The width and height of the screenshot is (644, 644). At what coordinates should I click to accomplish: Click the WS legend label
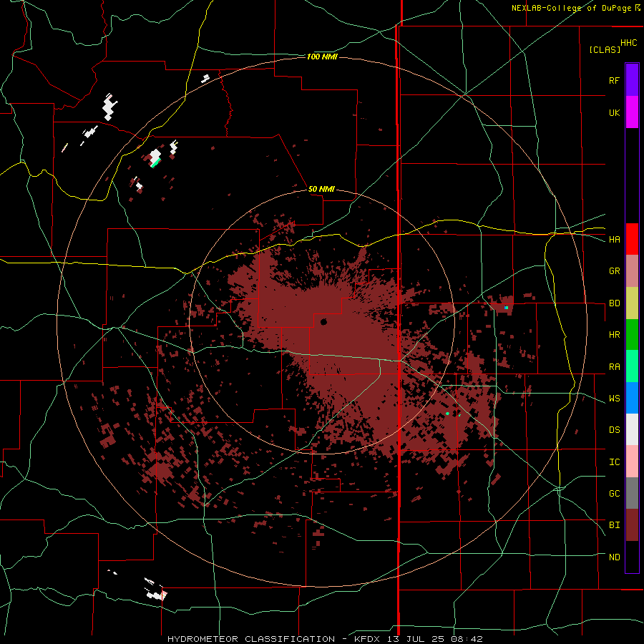click(x=614, y=399)
